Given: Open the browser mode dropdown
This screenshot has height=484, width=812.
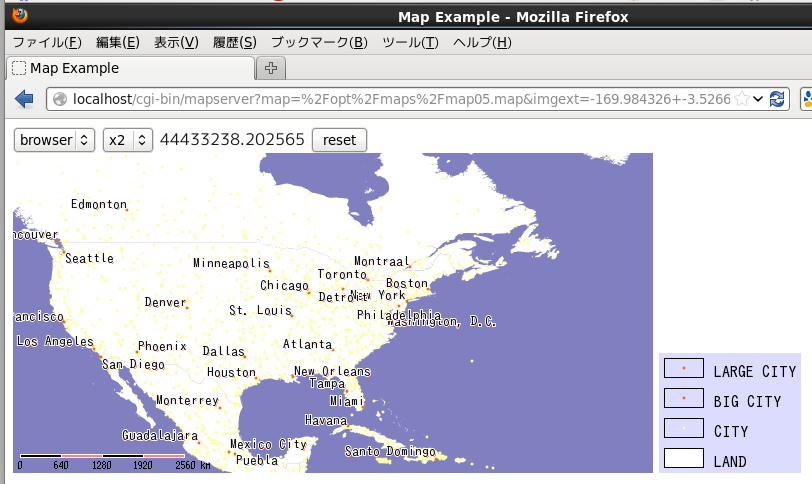Looking at the screenshot, I should 54,140.
